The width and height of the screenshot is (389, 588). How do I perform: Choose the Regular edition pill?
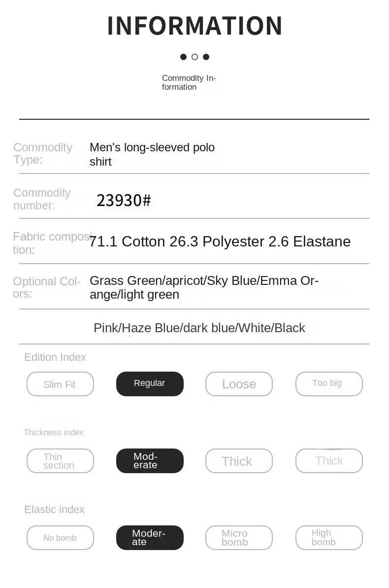(150, 383)
